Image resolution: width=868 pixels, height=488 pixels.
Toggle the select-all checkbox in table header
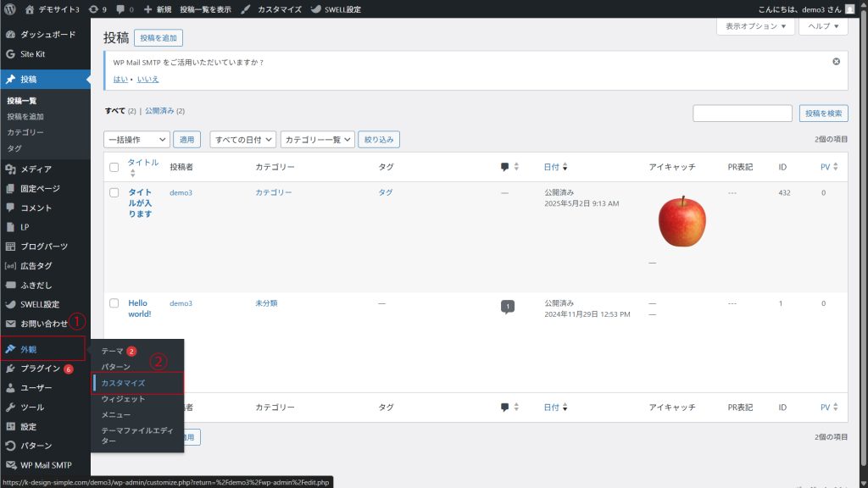tap(114, 168)
